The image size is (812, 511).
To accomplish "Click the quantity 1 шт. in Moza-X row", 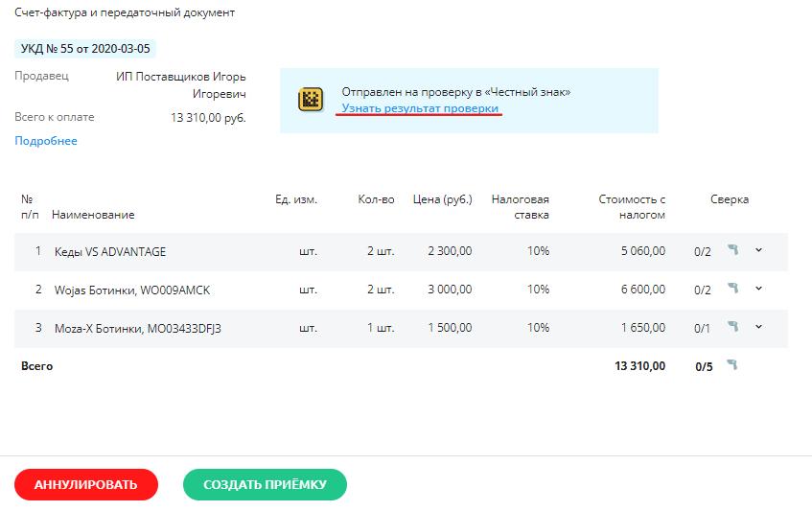I will point(381,328).
